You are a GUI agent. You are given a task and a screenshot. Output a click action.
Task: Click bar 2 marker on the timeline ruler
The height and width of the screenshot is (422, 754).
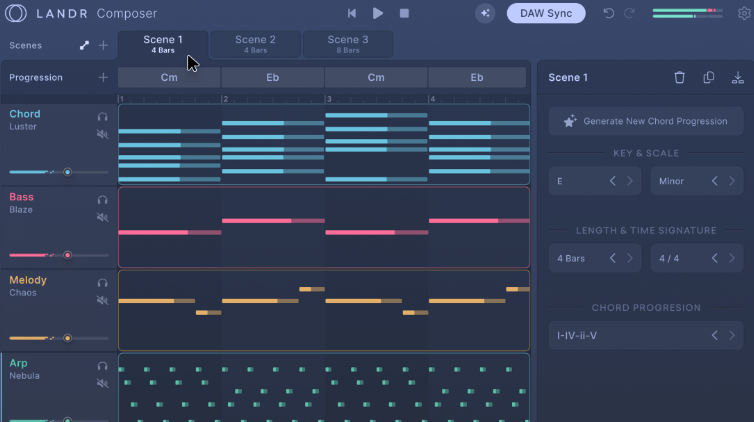click(225, 99)
